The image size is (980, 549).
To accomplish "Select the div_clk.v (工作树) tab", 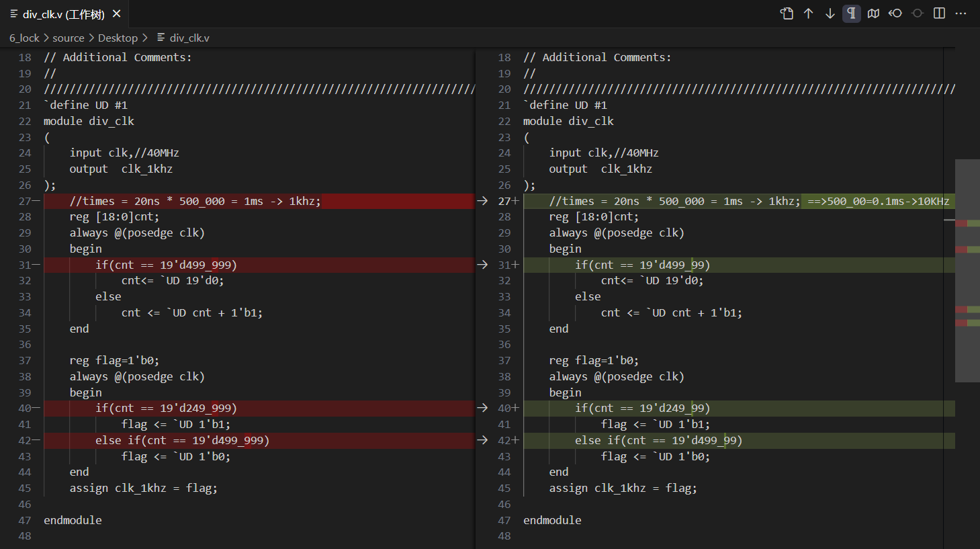I will pyautogui.click(x=64, y=13).
